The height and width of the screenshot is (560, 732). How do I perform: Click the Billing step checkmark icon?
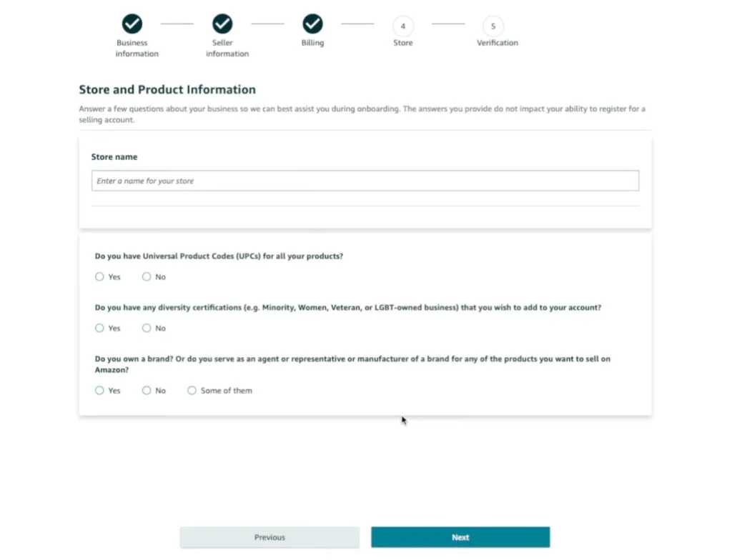click(x=312, y=22)
